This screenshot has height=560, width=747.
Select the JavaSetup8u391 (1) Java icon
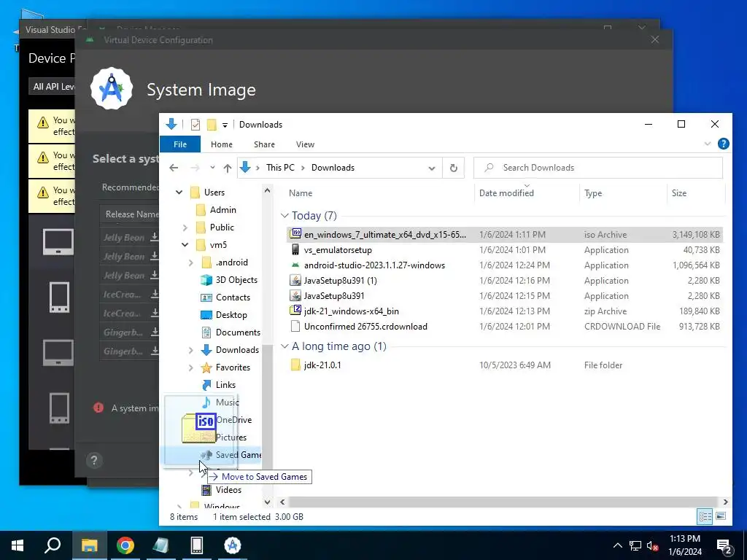pyautogui.click(x=295, y=281)
